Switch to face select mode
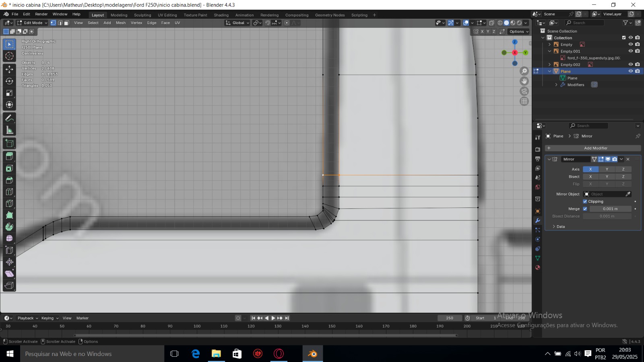The width and height of the screenshot is (644, 362). (x=66, y=23)
